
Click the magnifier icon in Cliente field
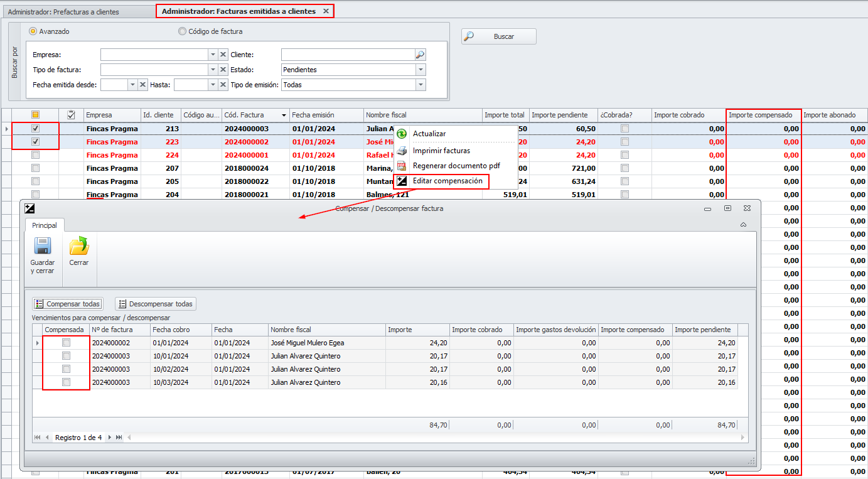click(x=420, y=55)
